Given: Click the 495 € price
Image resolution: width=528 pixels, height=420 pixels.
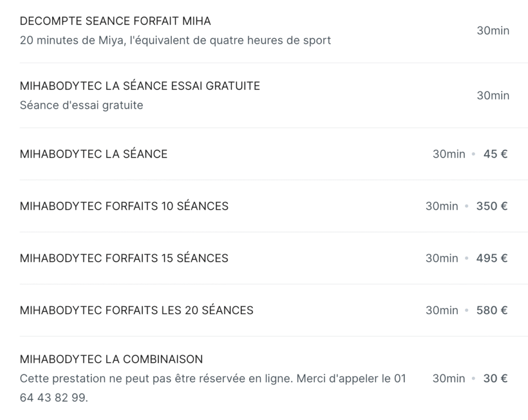Looking at the screenshot, I should 491,258.
